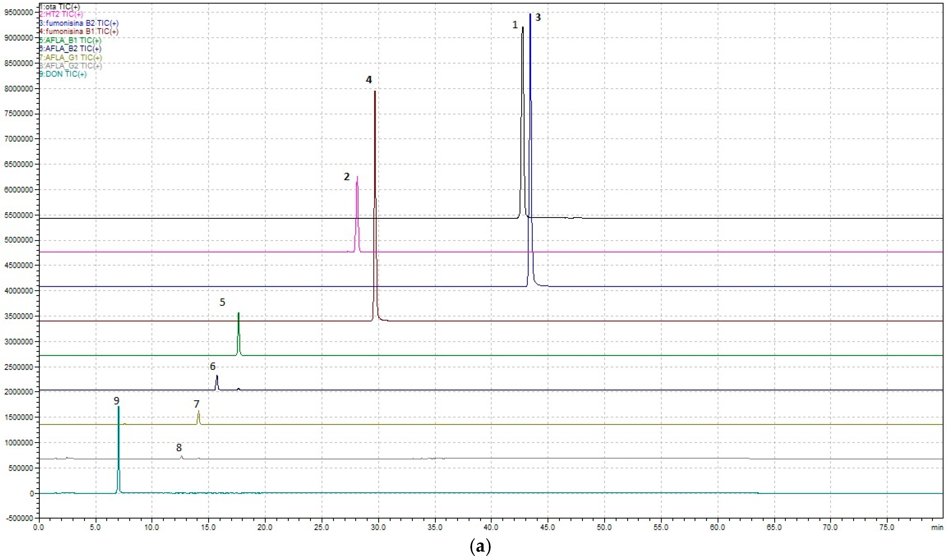Image resolution: width=947 pixels, height=560 pixels.
Task: Select 'fumonisina B1 TIC(+)' in legend
Action: (79, 32)
